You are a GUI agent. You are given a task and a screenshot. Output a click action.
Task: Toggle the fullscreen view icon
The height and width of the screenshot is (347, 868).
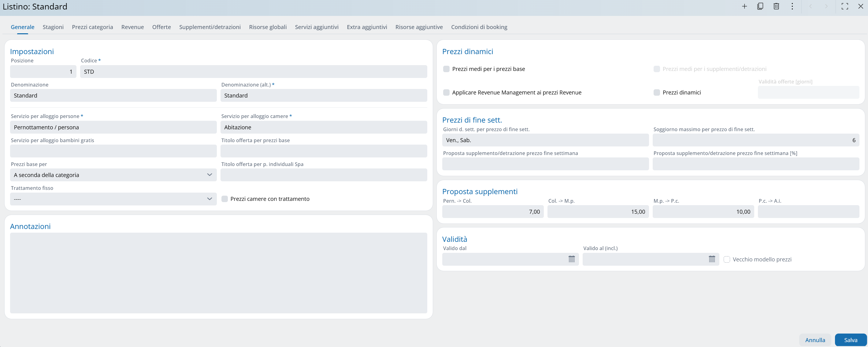845,6
